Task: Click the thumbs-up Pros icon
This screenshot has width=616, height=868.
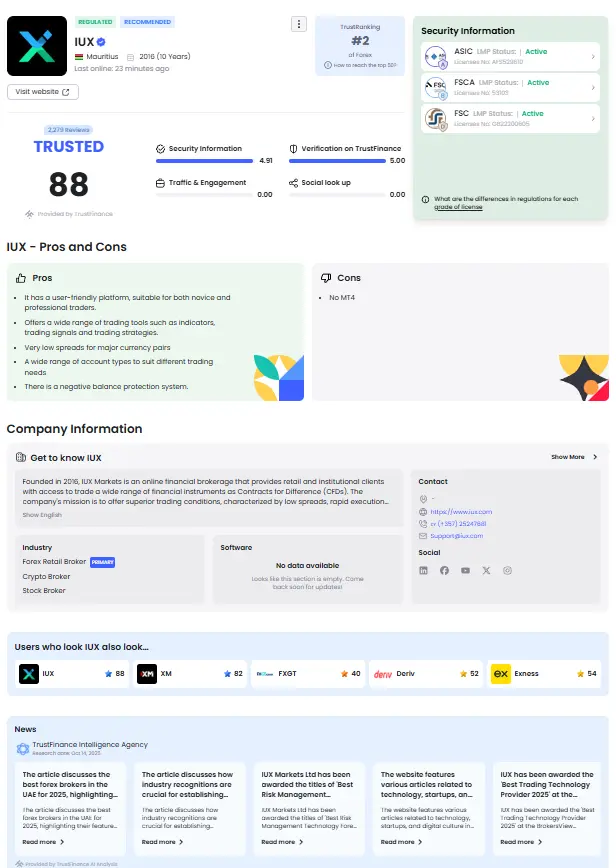Action: (21, 278)
